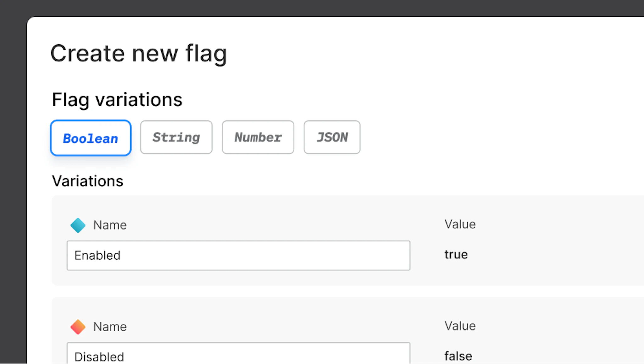Click the false variation value

458,356
